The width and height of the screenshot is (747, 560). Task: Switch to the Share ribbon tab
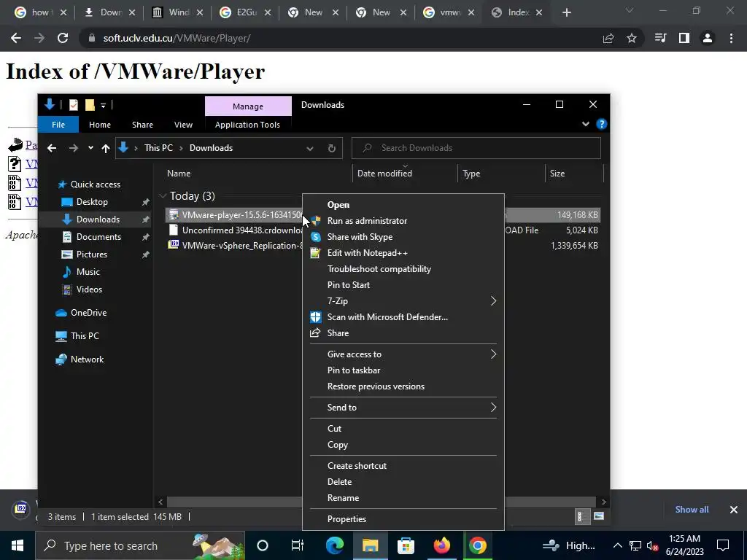point(142,125)
